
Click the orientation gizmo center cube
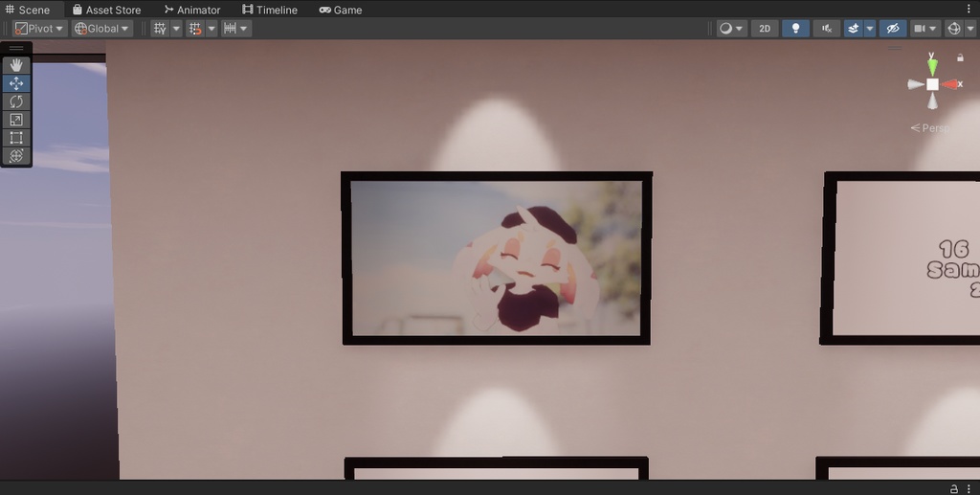tap(932, 84)
